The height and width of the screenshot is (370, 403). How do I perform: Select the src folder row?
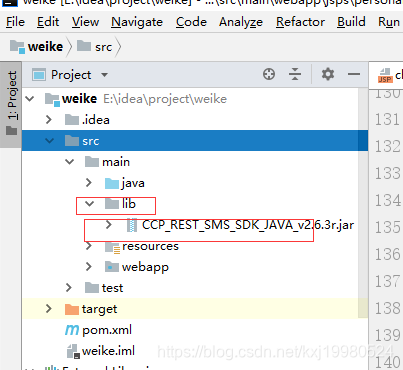pos(195,141)
